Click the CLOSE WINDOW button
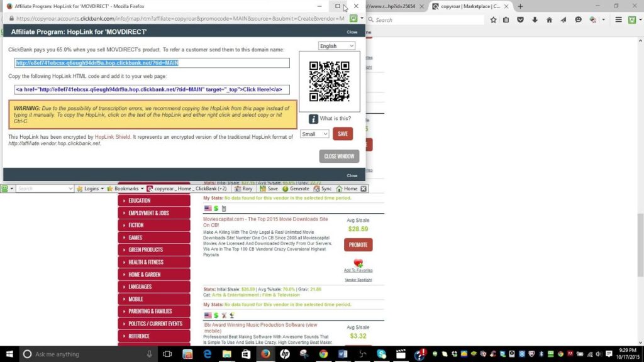 pyautogui.click(x=339, y=156)
